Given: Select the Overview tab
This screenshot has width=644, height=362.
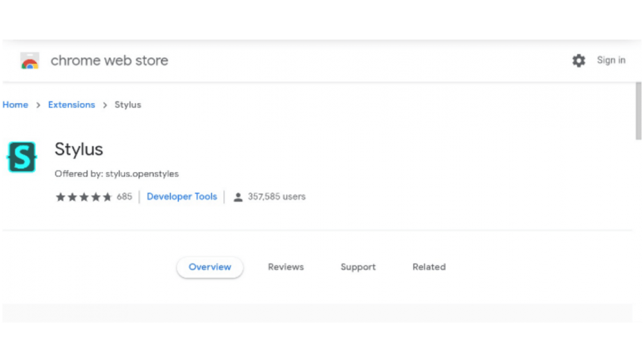Looking at the screenshot, I should (x=210, y=267).
